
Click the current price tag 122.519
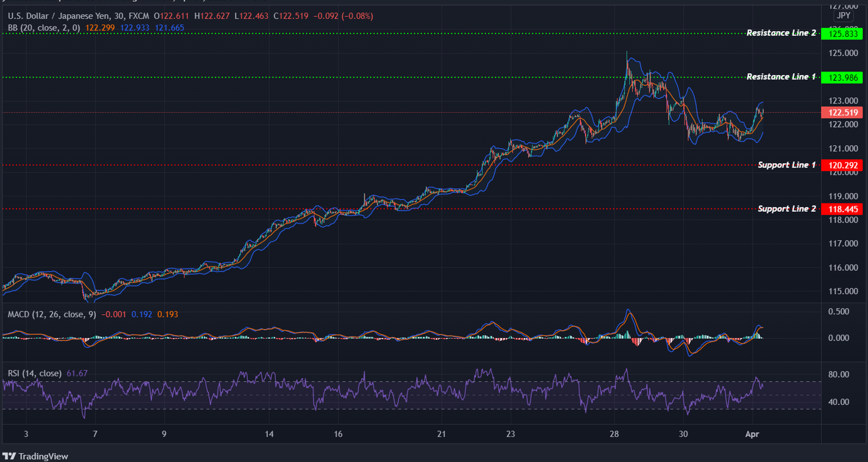click(841, 113)
